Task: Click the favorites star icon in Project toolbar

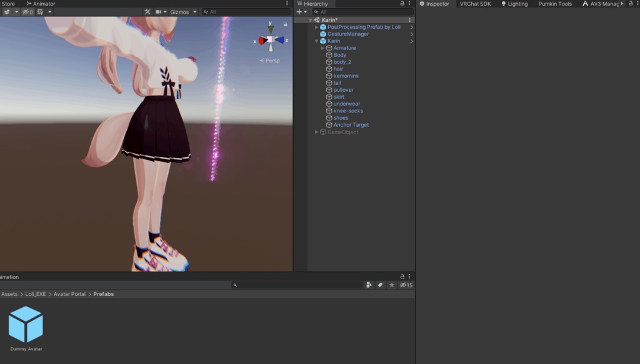Action: [x=392, y=285]
